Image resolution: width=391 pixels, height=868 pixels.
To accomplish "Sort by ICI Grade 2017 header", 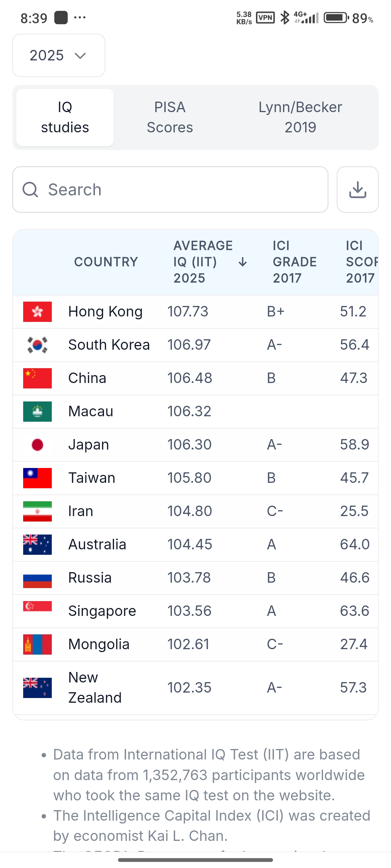I will [295, 262].
